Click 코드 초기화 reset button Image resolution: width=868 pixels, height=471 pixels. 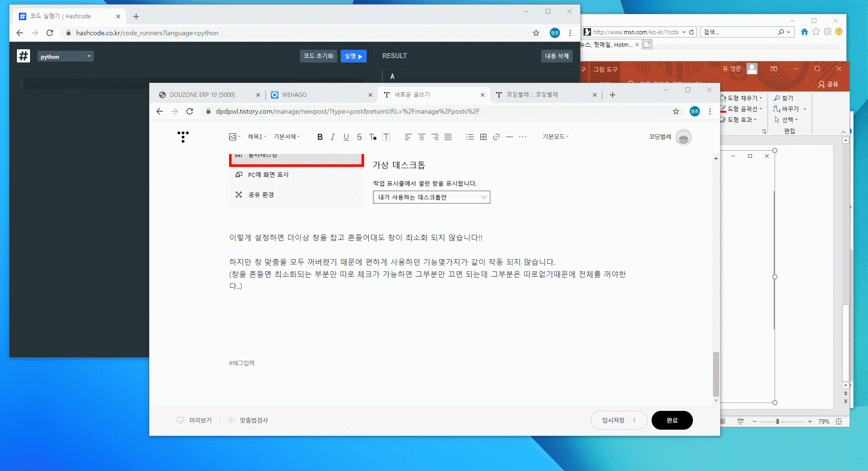318,56
